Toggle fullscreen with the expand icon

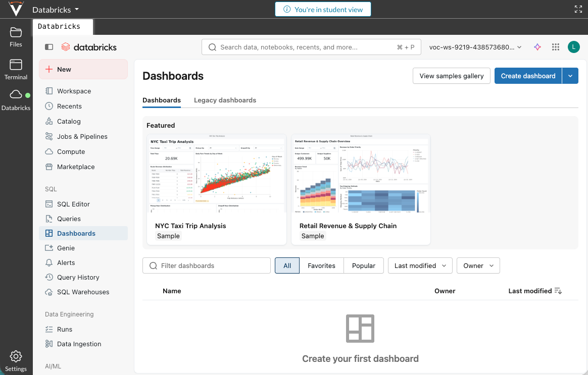578,9
